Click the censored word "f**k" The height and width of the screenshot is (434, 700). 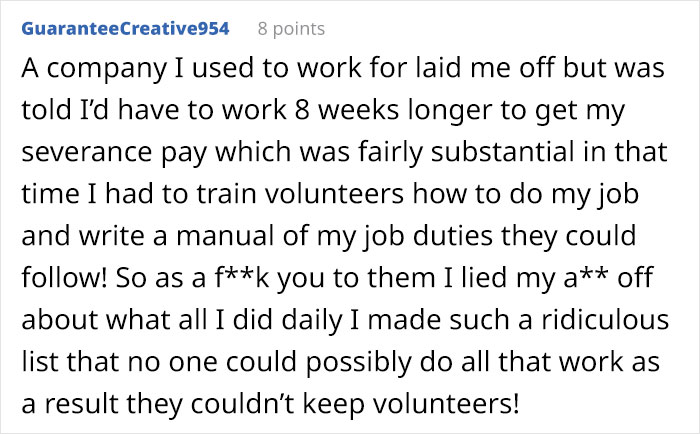240,281
